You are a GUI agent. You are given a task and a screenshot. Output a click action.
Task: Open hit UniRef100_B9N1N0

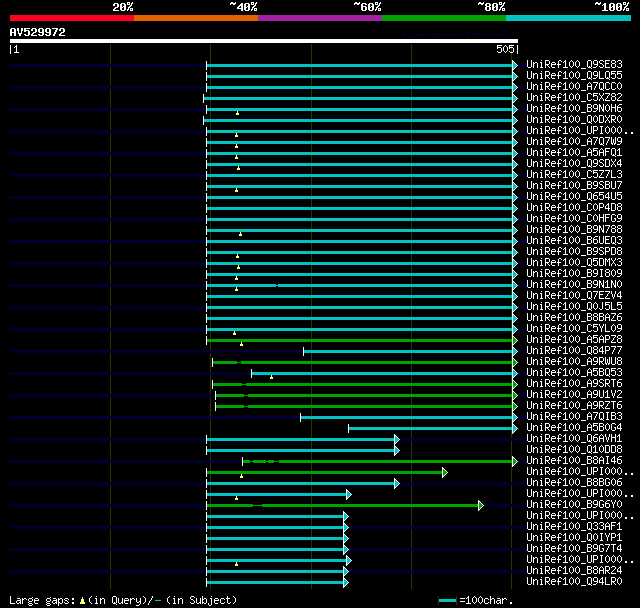574,285
